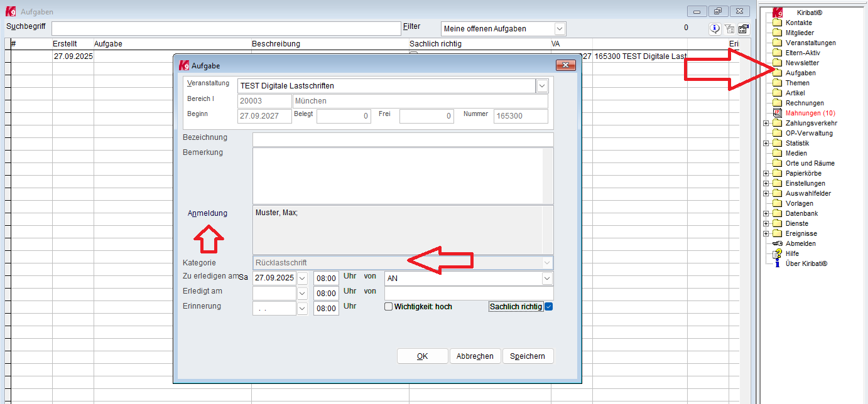Open the 'Zu erledigen am' date picker
Image resolution: width=868 pixels, height=404 pixels.
(302, 278)
